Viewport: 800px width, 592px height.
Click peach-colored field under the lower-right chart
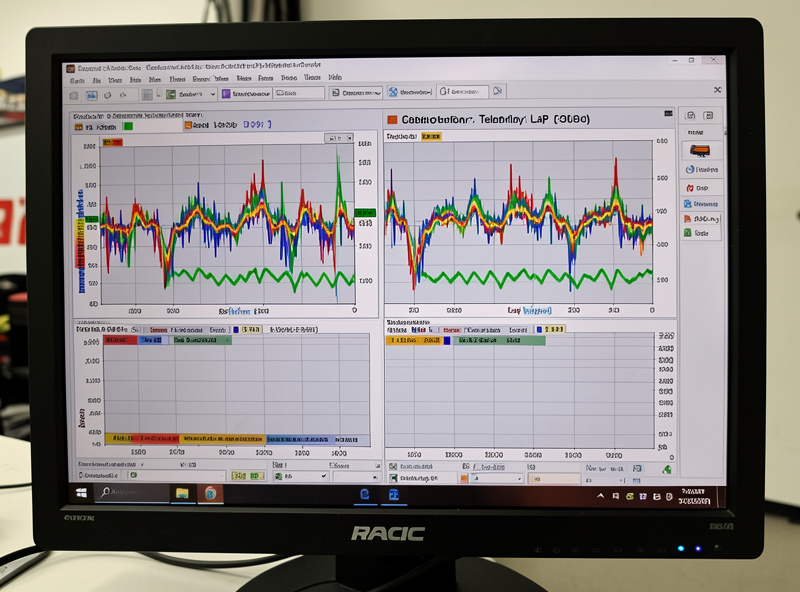tap(554, 479)
